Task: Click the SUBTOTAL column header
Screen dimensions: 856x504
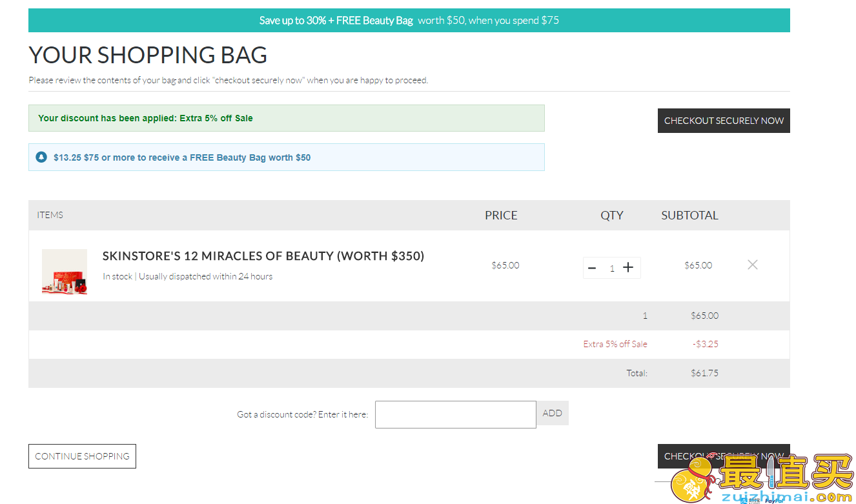Action: (689, 216)
